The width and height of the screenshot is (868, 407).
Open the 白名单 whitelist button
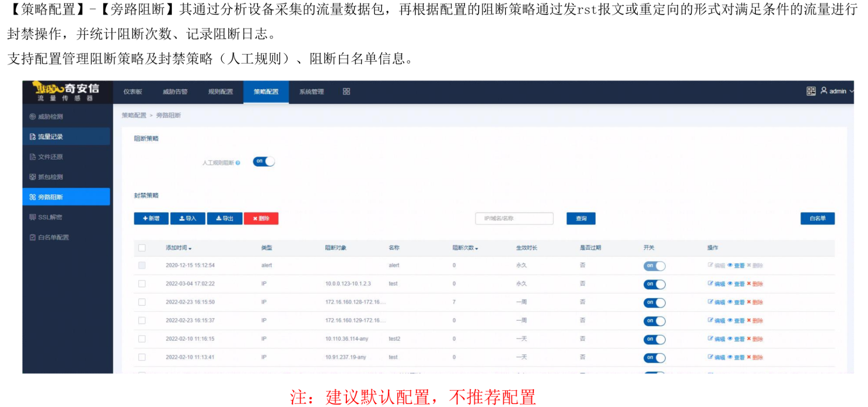[x=818, y=218]
